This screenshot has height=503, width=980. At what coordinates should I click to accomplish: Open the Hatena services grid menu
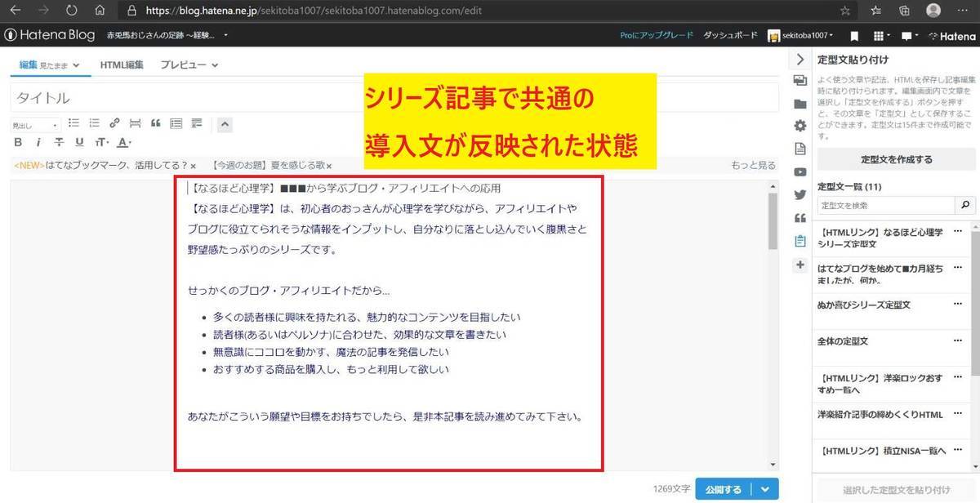coord(880,36)
